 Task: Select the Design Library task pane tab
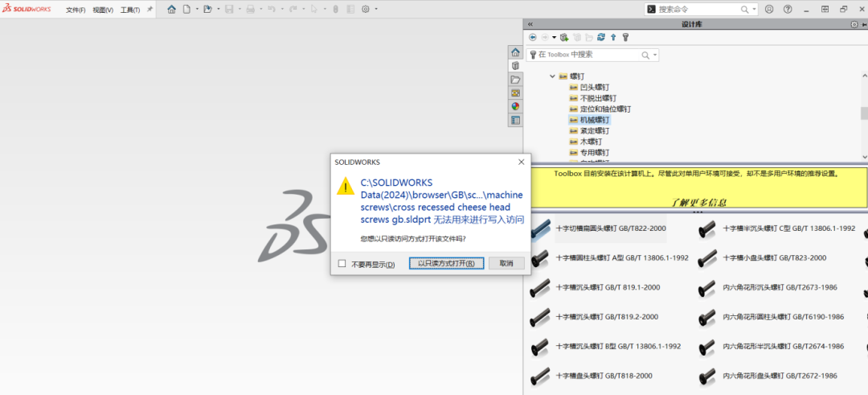click(x=515, y=66)
